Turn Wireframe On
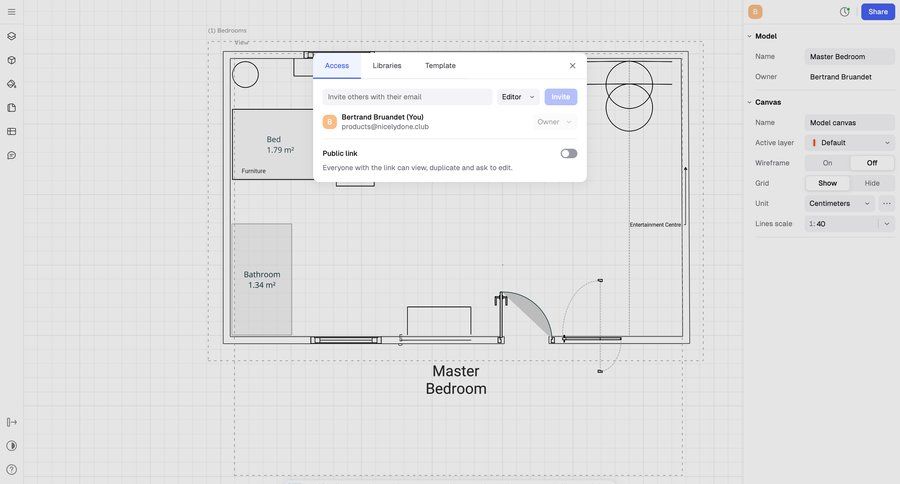This screenshot has width=900, height=484. (x=827, y=163)
